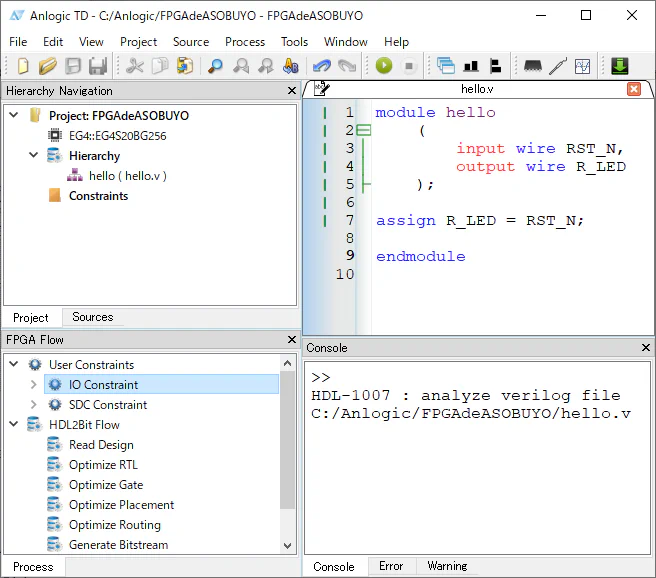Click the chip viewer icon in toolbar
The image size is (656, 578).
pos(533,67)
